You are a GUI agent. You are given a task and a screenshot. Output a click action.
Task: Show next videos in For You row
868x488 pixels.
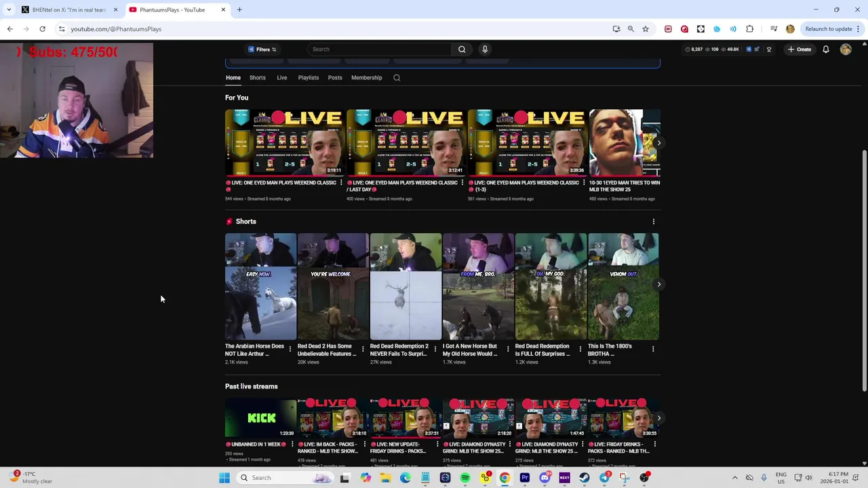[658, 143]
